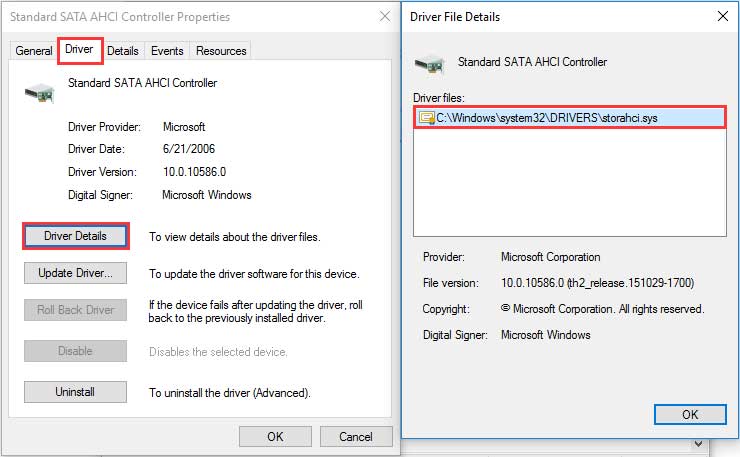Click the Provider value Microsoft Corporation
Viewport: 740px width, 457px height.
pos(551,257)
